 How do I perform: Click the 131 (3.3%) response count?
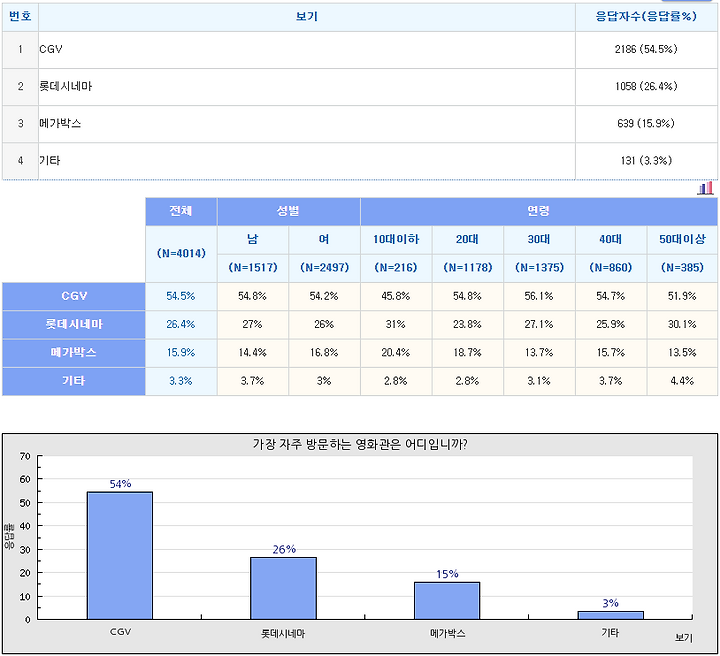[646, 161]
